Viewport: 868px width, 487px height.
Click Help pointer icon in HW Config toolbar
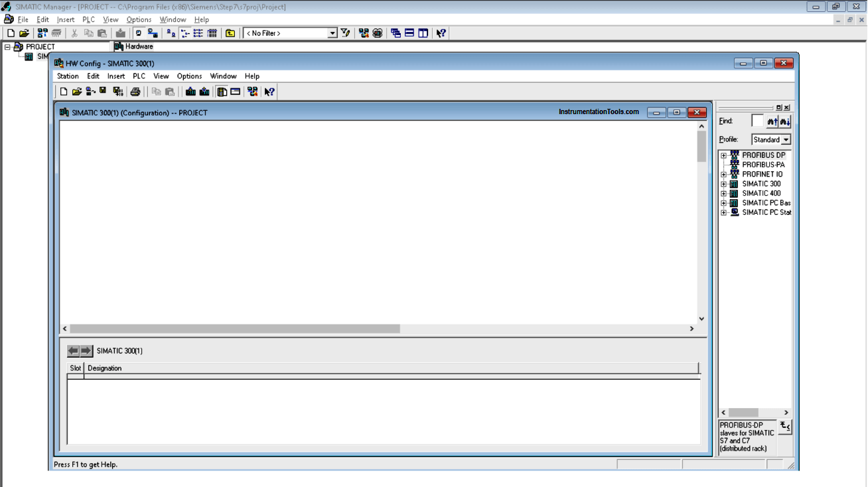(x=269, y=92)
